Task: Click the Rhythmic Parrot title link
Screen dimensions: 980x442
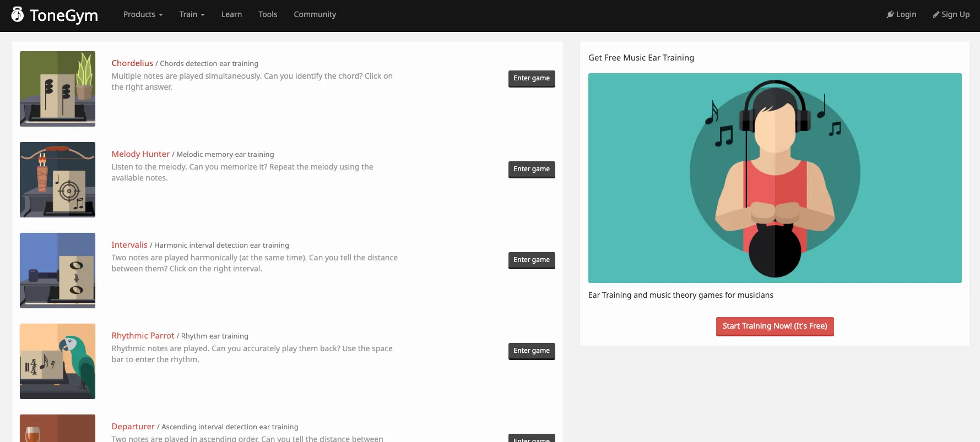Action: (143, 336)
